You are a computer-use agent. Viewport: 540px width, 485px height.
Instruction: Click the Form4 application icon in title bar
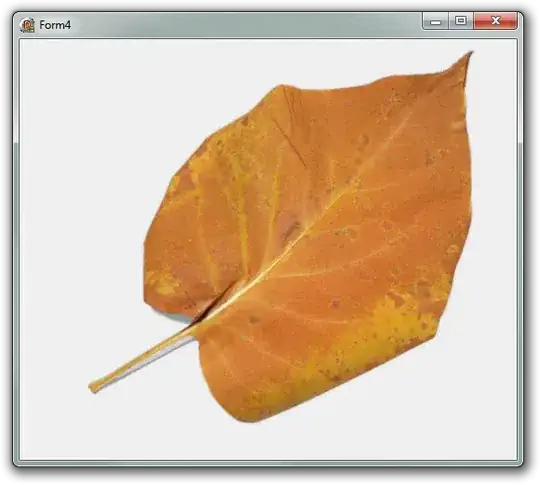(x=27, y=25)
